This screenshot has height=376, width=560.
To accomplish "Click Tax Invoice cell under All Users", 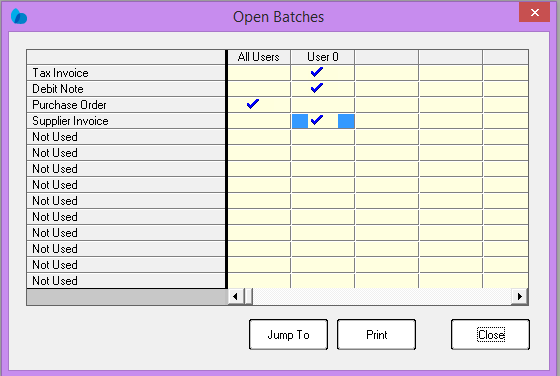I will [x=259, y=73].
